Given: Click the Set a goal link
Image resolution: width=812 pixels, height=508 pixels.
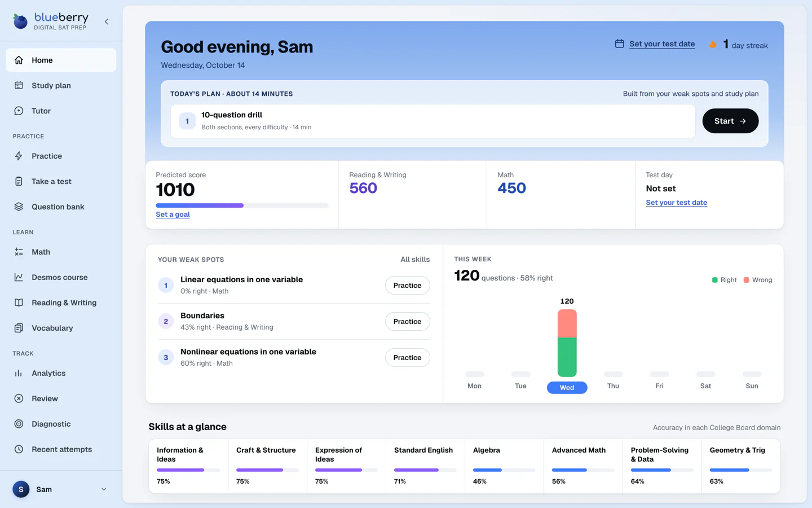Looking at the screenshot, I should tap(173, 214).
